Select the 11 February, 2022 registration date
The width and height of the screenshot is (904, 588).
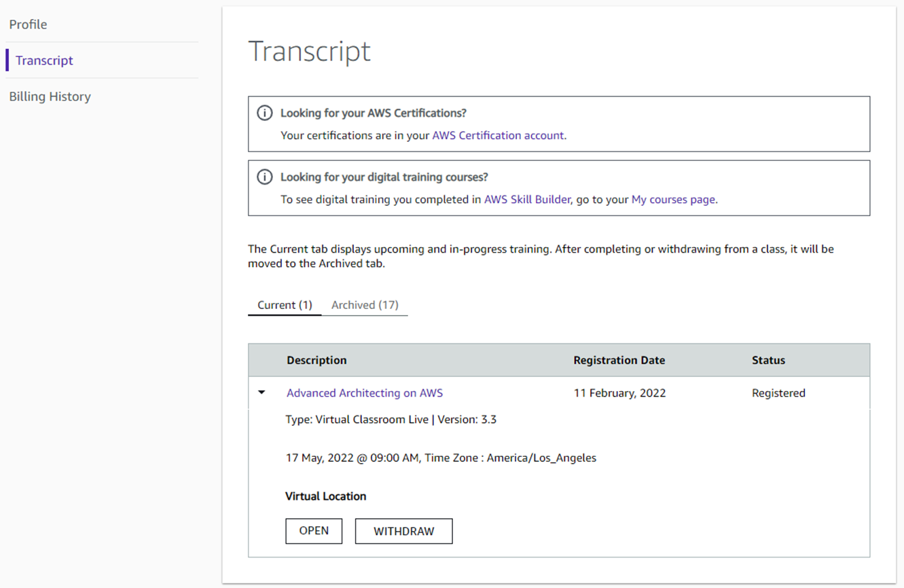(x=619, y=393)
